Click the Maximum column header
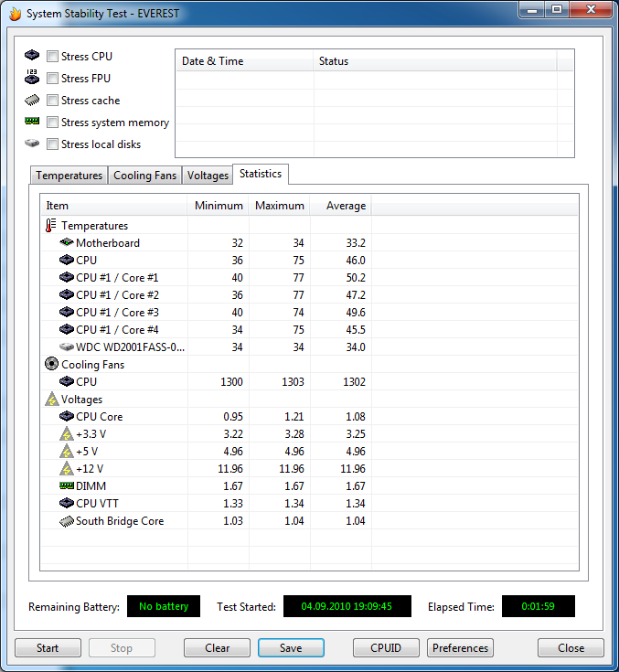 pos(279,206)
